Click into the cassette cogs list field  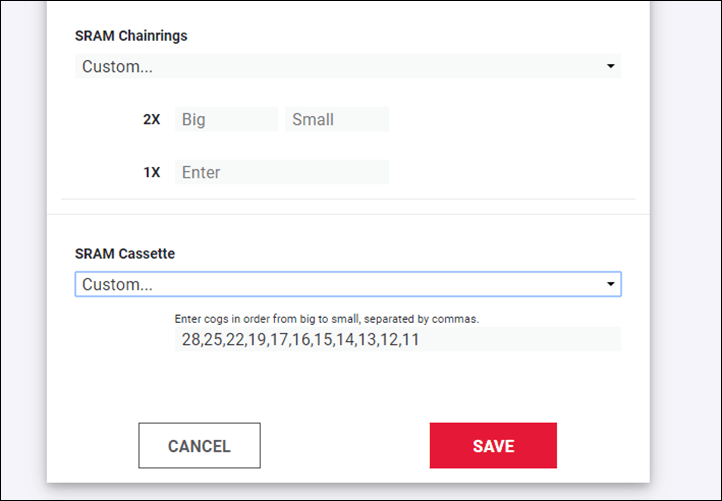tap(398, 339)
